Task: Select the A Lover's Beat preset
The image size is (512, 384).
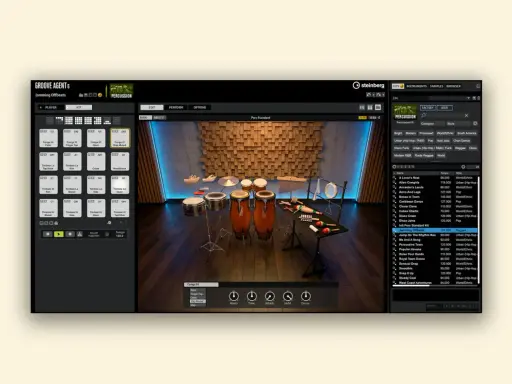Action: click(435, 178)
